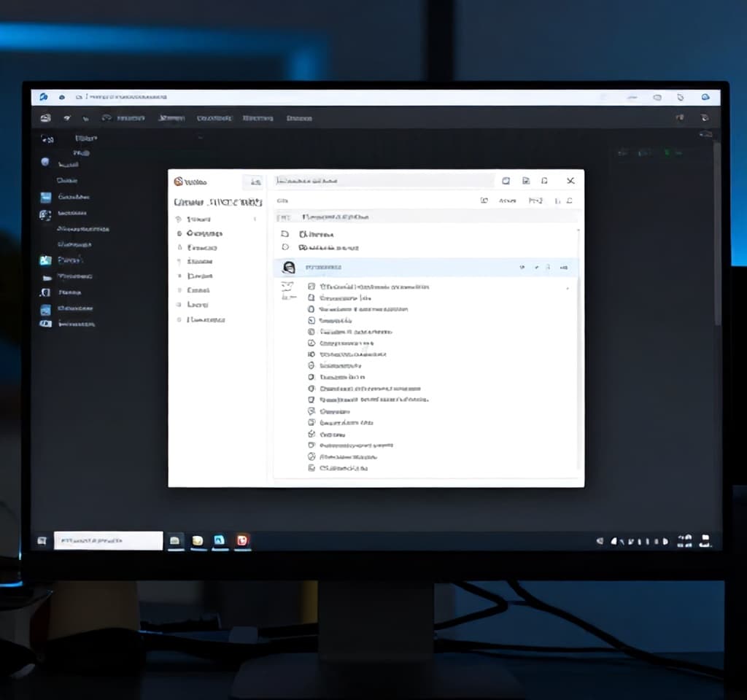Click the dark background window's vertical scrollbar
747x700 pixels.
[x=718, y=233]
